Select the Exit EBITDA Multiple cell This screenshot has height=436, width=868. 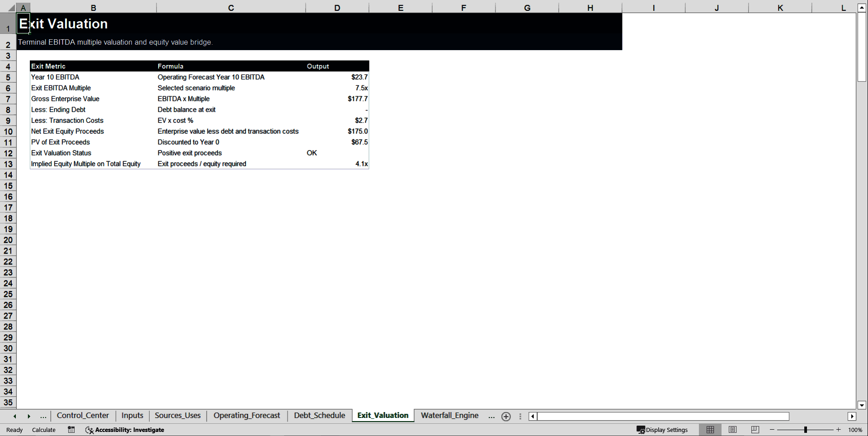pos(93,88)
